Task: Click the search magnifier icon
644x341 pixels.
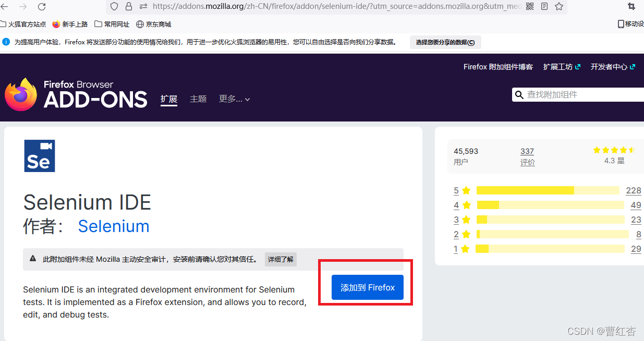Action: coord(519,95)
